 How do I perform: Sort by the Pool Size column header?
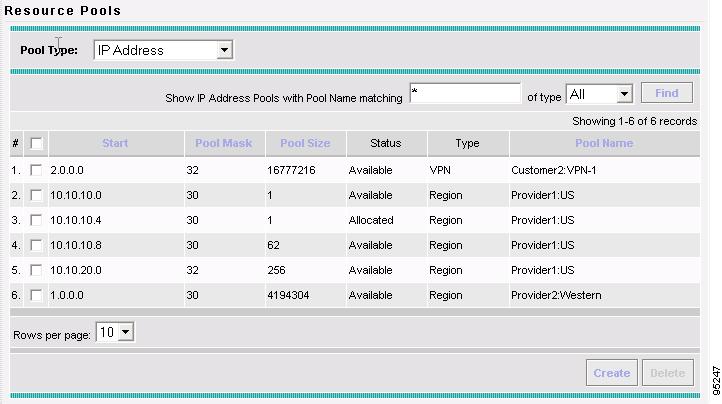click(x=305, y=143)
